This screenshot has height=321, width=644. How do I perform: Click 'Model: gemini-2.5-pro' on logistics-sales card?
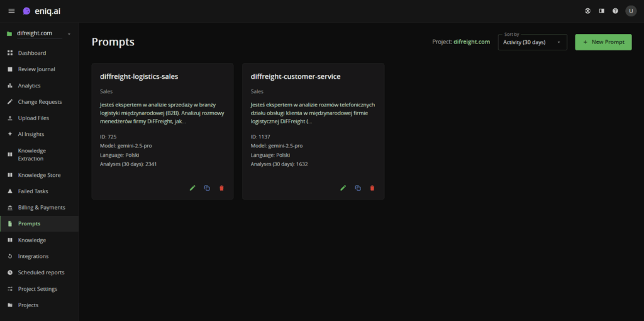coord(126,146)
